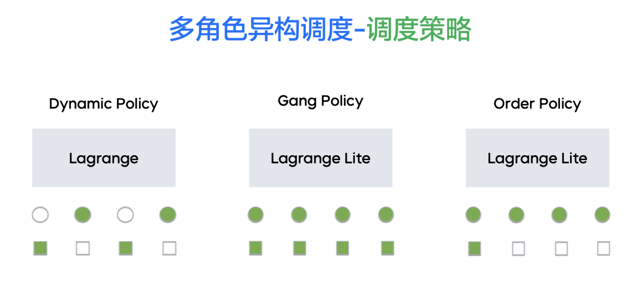Viewport: 644px width, 308px height.
Task: Click last green circle under Gang Policy
Action: 386,215
